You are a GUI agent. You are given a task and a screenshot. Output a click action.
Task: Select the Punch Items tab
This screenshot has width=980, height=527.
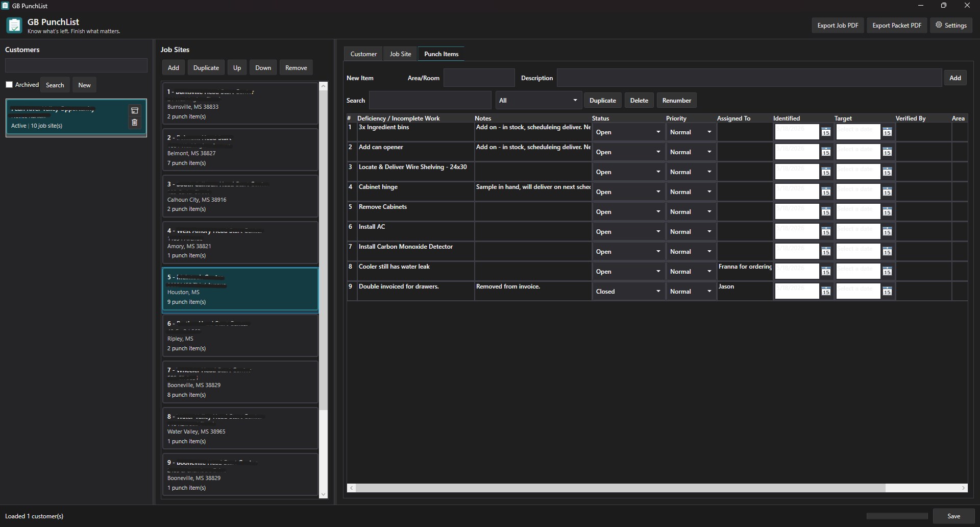coord(441,54)
